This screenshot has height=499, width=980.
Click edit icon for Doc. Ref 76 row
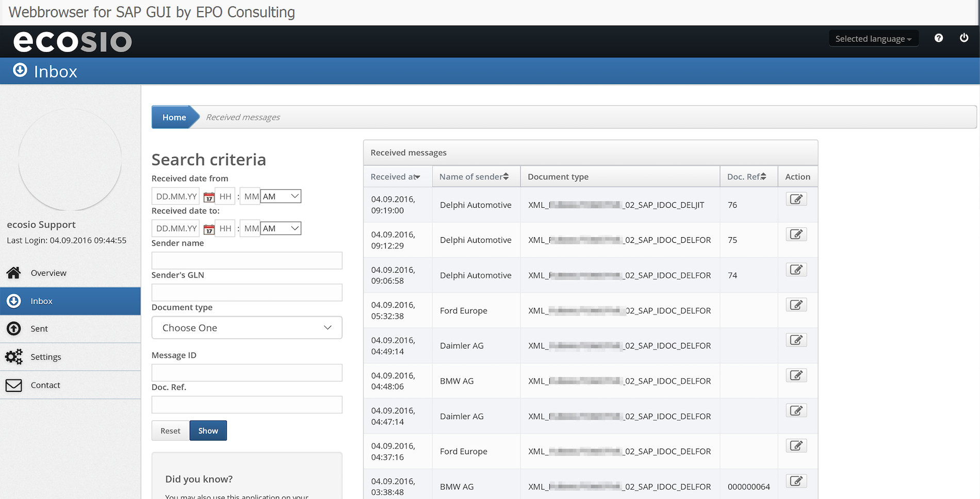pyautogui.click(x=796, y=199)
